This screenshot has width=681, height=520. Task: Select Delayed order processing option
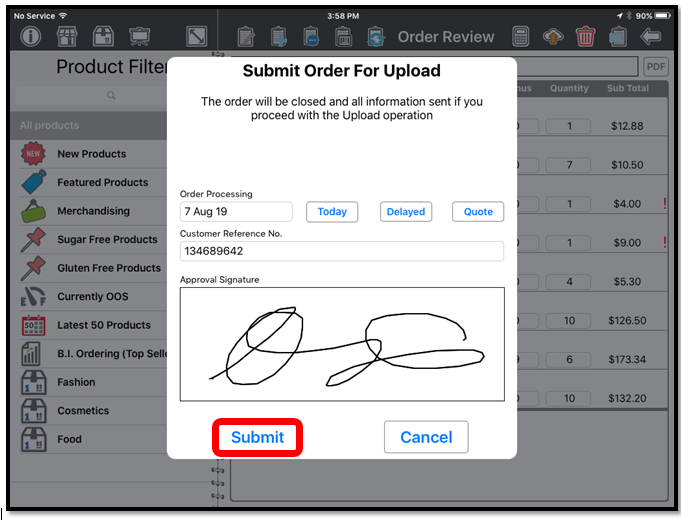click(x=406, y=212)
